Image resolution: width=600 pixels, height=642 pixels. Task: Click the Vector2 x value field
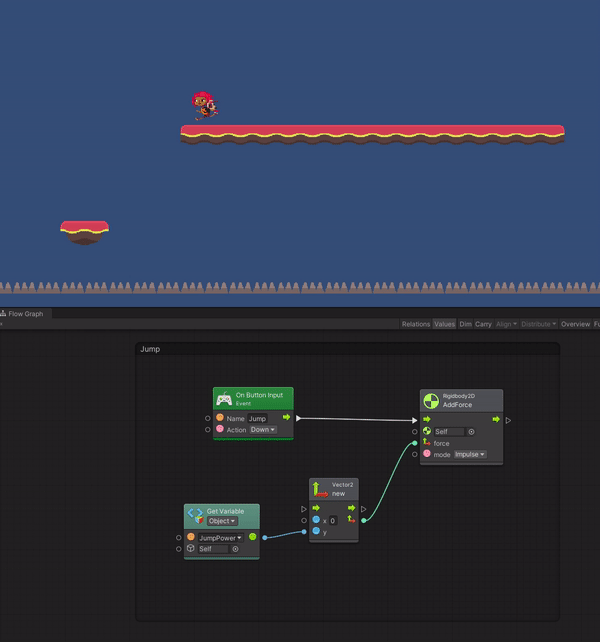(x=334, y=520)
